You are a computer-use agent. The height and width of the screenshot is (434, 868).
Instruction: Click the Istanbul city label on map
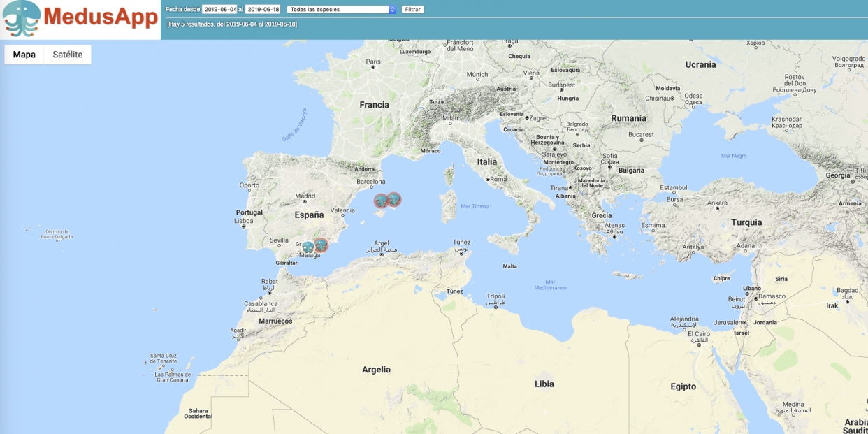click(674, 187)
